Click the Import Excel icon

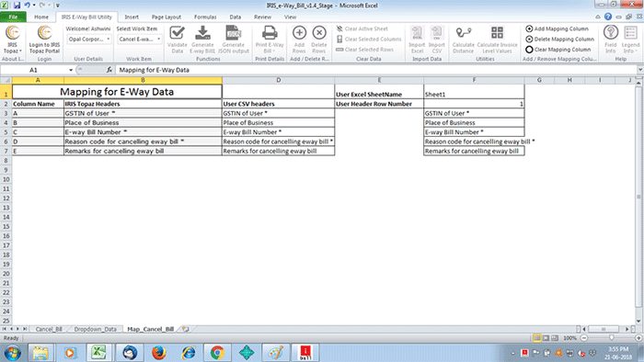tap(417, 40)
